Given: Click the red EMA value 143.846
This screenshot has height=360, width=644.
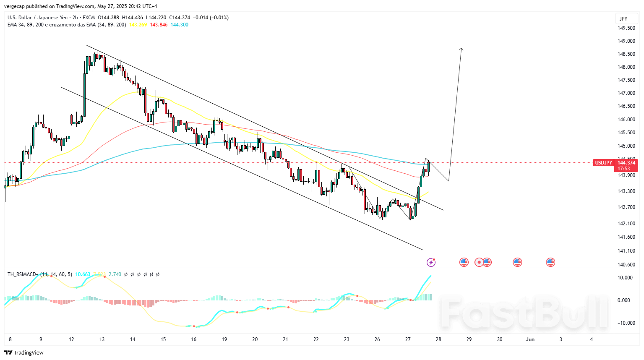Looking at the screenshot, I should coord(159,25).
